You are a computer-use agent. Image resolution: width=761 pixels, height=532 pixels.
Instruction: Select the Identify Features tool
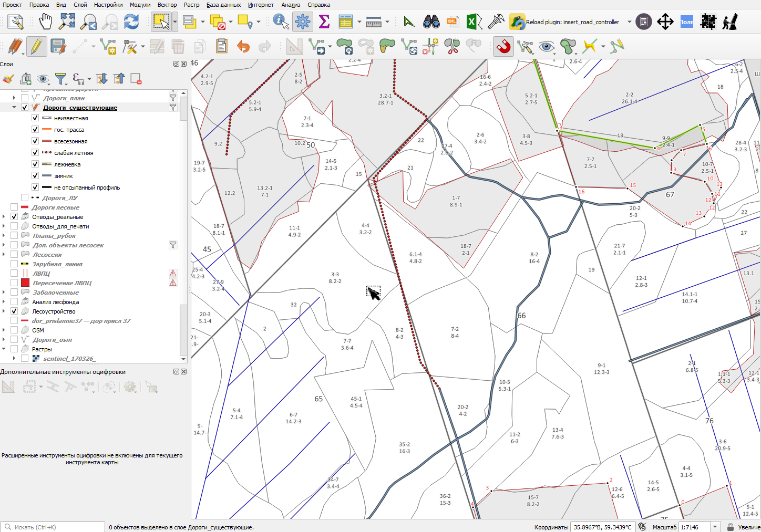(281, 22)
